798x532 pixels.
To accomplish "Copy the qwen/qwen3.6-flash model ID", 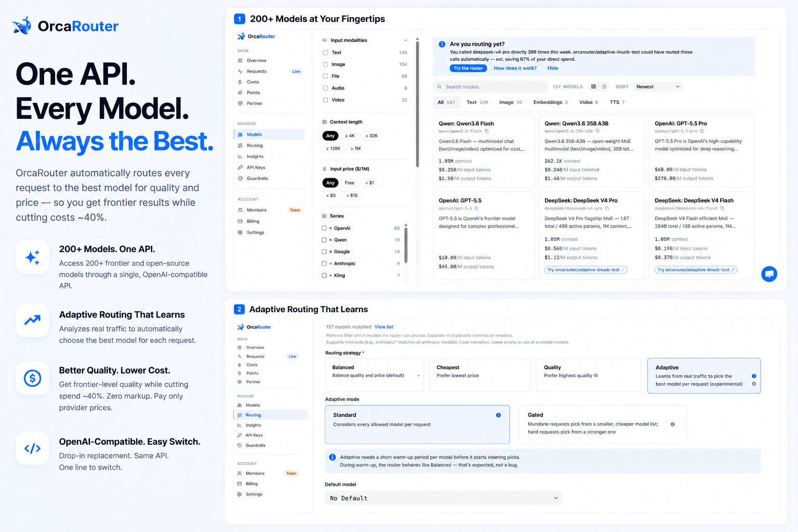I will [486, 131].
